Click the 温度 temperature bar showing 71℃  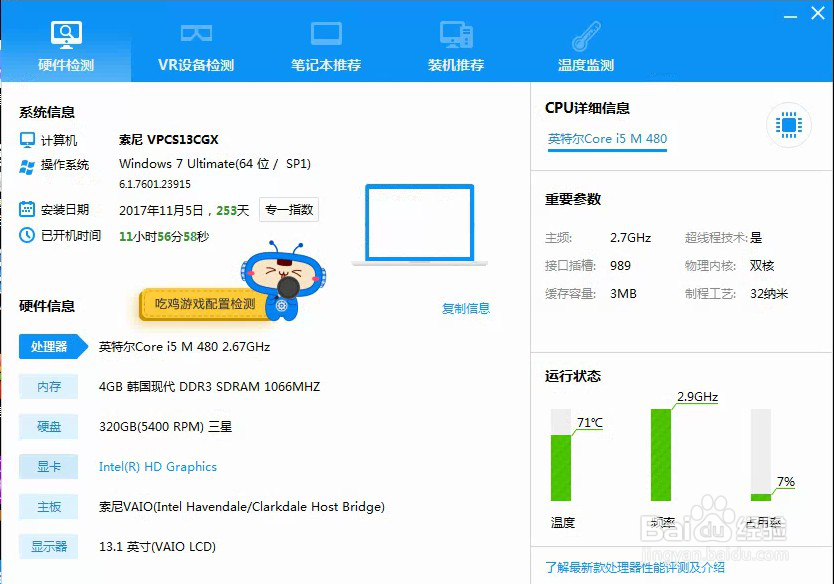561,455
